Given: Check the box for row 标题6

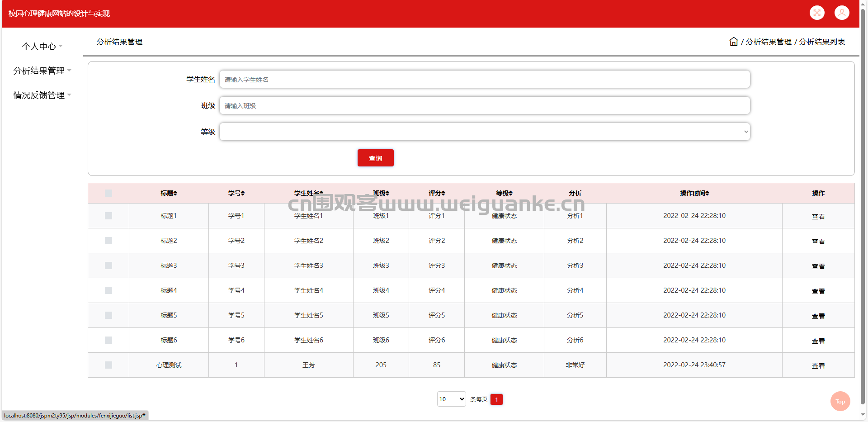Looking at the screenshot, I should click(x=108, y=340).
